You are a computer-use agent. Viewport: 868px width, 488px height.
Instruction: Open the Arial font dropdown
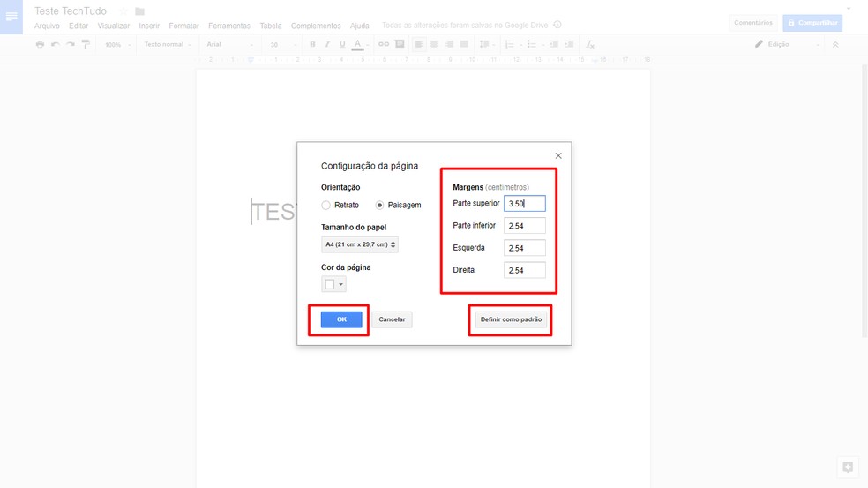click(x=229, y=44)
